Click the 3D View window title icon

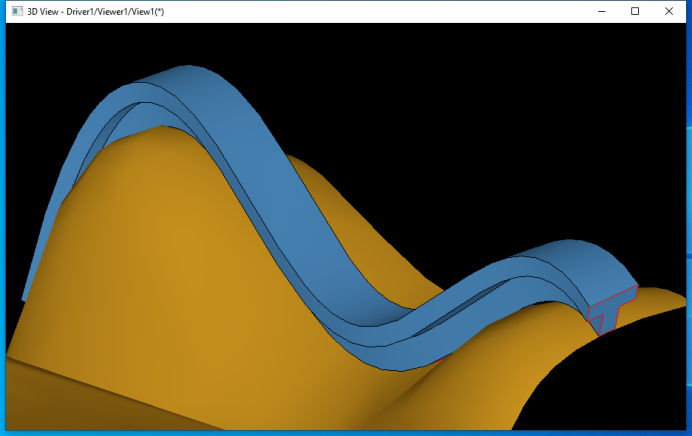click(x=17, y=11)
